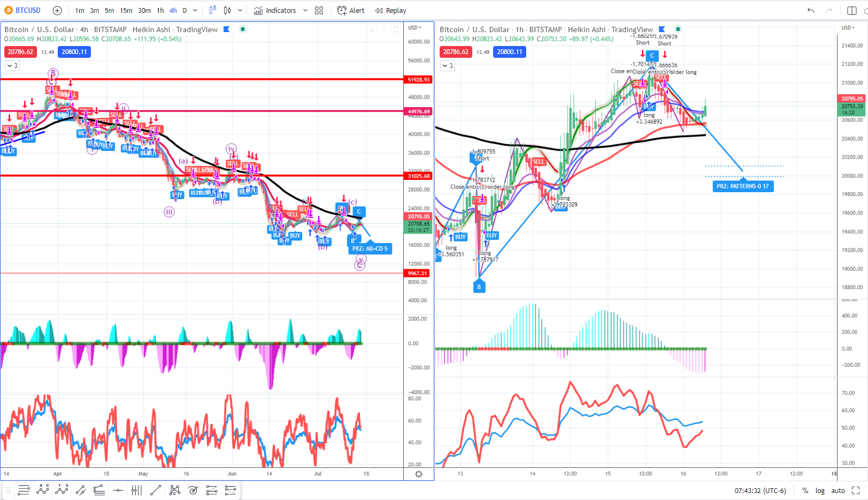Select the parallel channel drawing tool
Screen dimensions: 868x500
(x=81, y=490)
